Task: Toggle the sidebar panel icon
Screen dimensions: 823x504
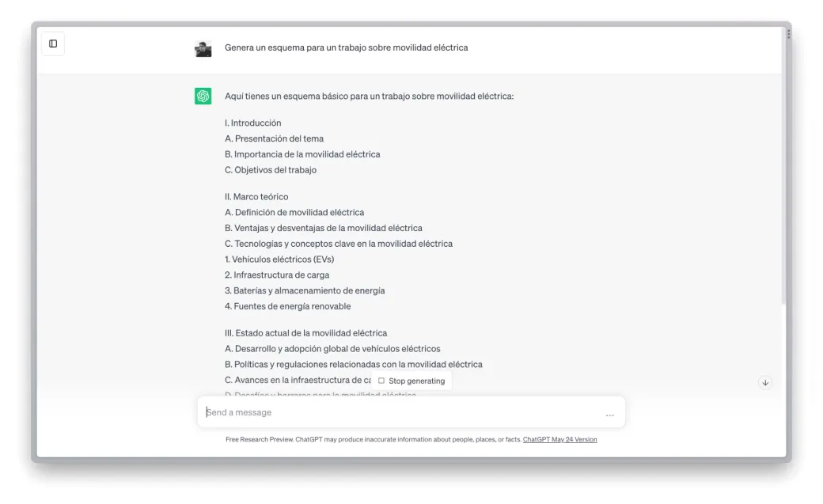Action: 53,44
